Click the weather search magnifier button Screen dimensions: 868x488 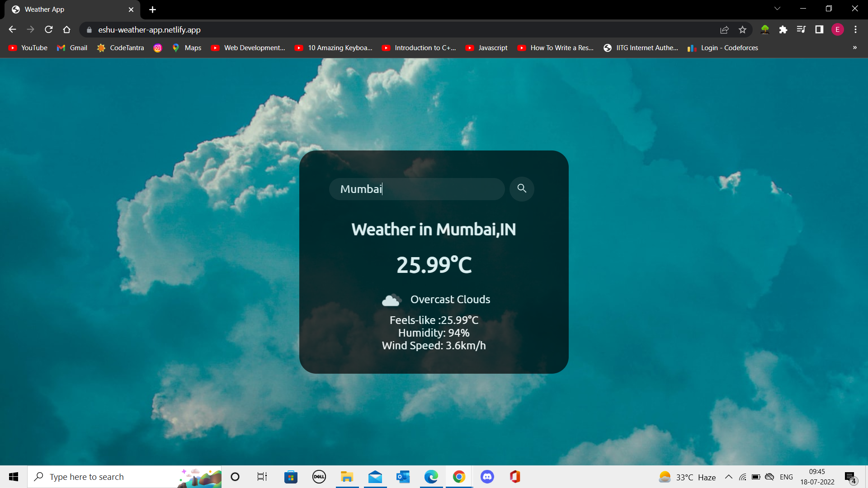click(522, 189)
